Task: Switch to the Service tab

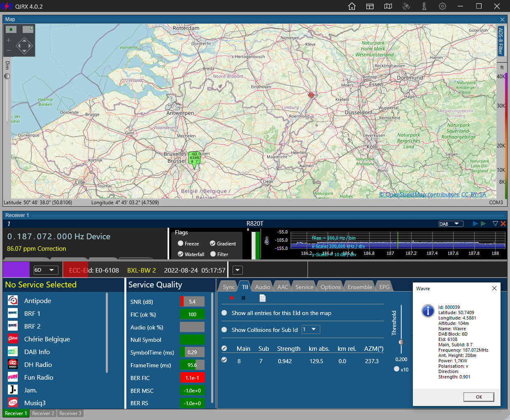Action: (304, 287)
